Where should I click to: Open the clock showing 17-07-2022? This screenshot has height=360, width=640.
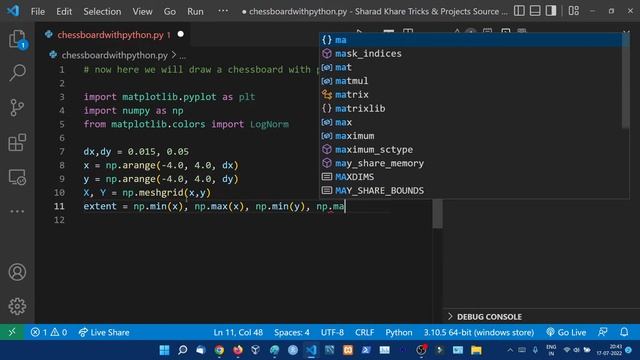[x=609, y=350]
